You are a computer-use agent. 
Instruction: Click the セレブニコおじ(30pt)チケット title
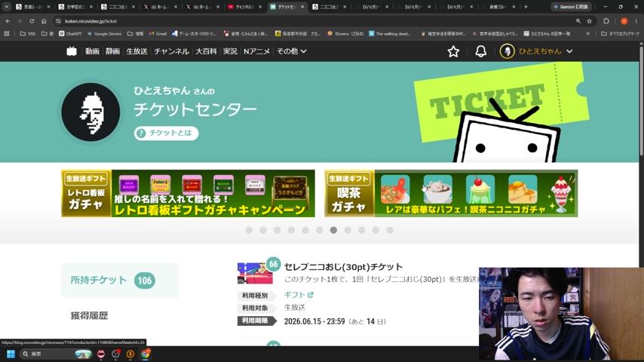click(x=343, y=267)
